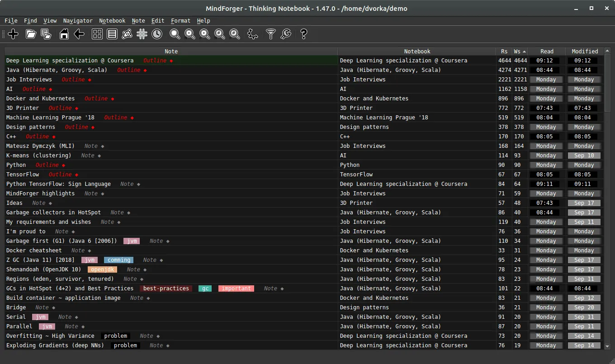Show recent notes via clock icon
The height and width of the screenshot is (364, 615).
click(x=157, y=34)
